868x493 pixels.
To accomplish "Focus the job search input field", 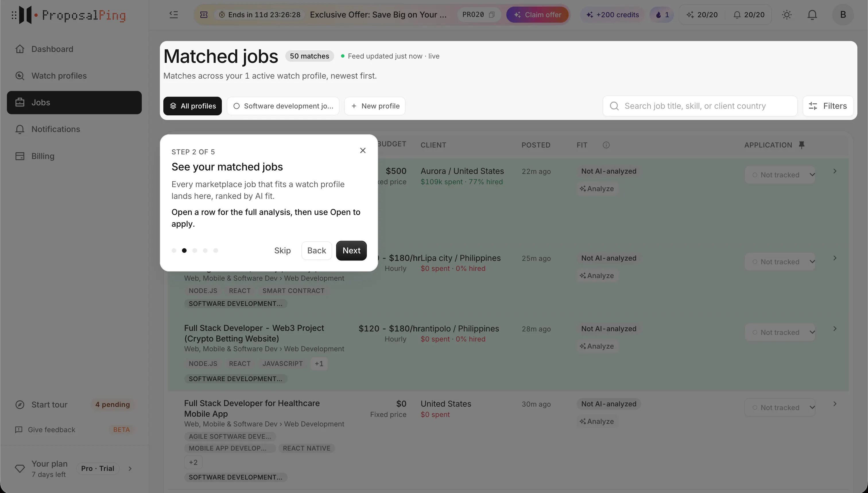I will point(700,106).
